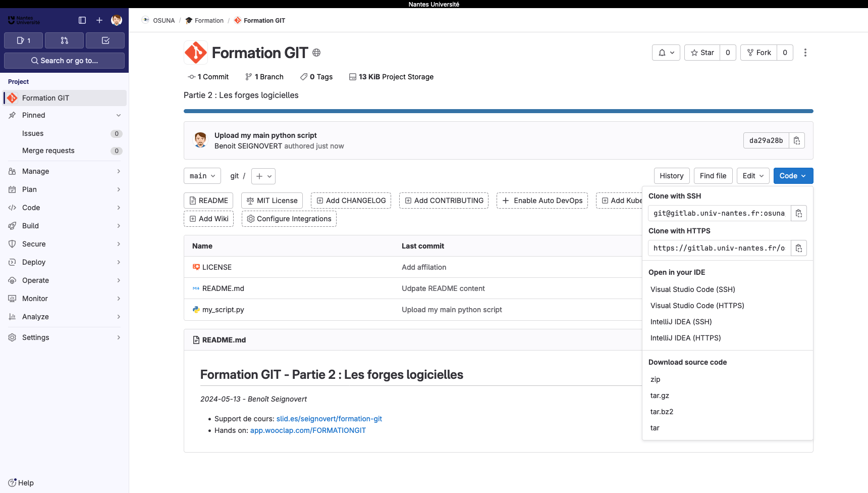Screen dimensions: 868x493
Task: Click the Formation GIT project avatar
Action: pyautogui.click(x=196, y=53)
